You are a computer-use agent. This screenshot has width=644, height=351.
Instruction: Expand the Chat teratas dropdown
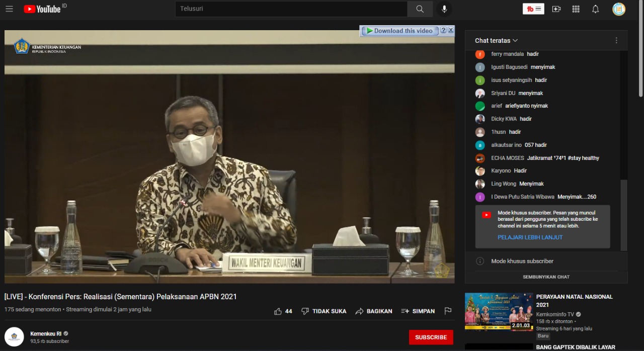coord(496,40)
